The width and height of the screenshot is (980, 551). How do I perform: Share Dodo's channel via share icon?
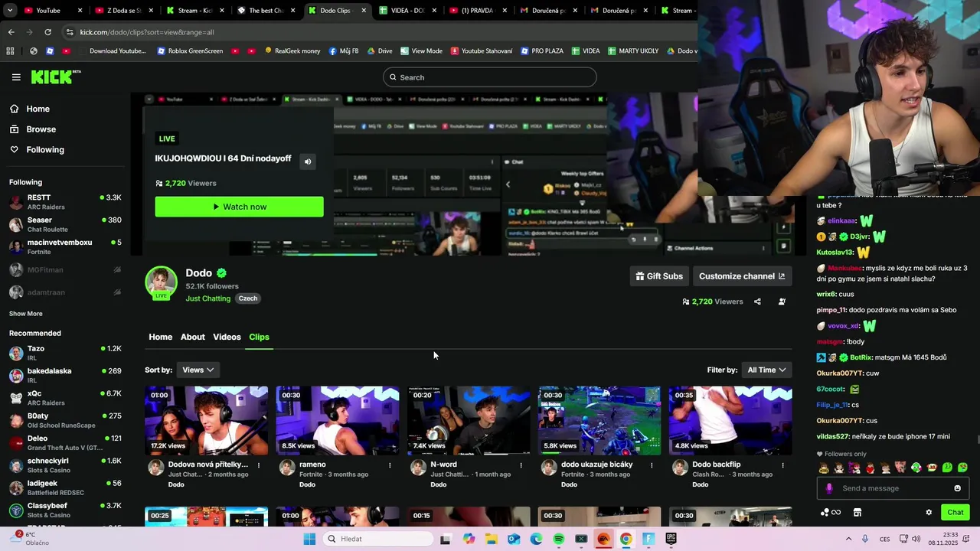point(757,302)
